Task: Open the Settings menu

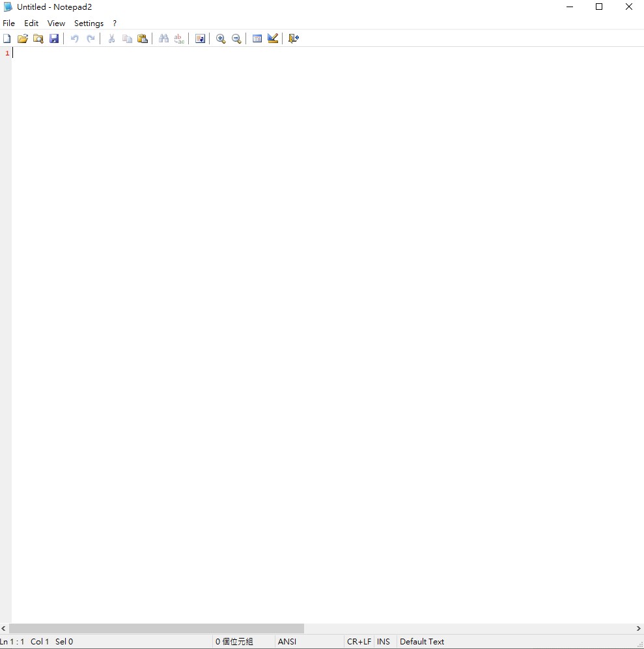Action: point(89,23)
